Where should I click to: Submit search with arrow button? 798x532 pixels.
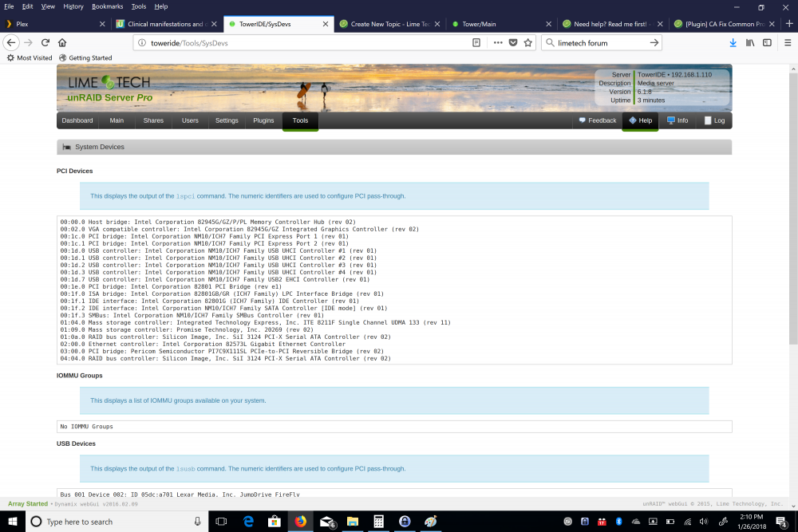coord(654,43)
